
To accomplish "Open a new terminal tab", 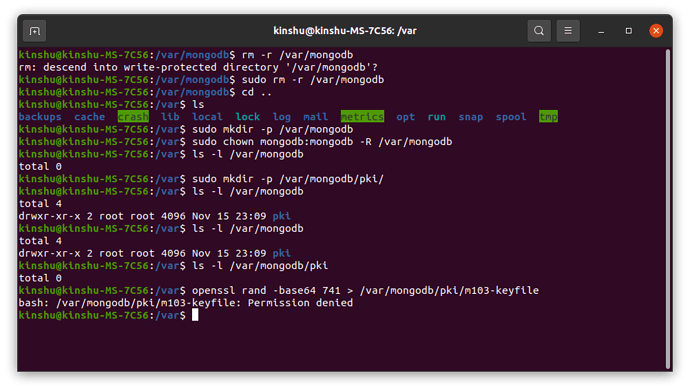I will pos(34,31).
